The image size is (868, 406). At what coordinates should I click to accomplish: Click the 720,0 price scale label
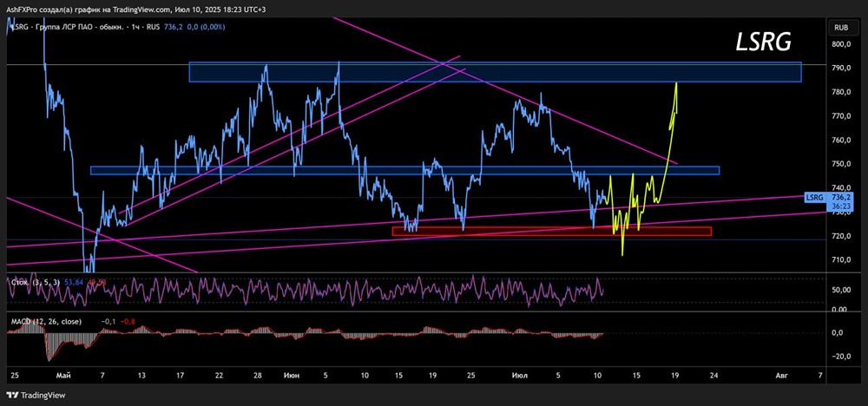(x=841, y=236)
